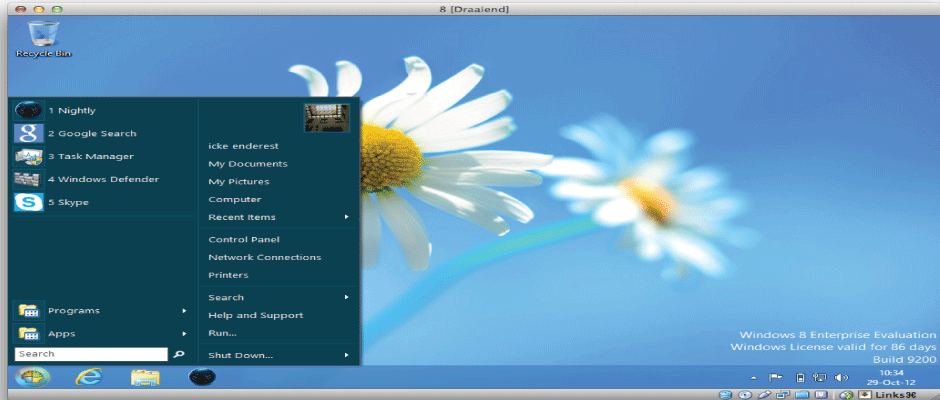Expand the Search submenu arrow
The height and width of the screenshot is (400, 940).
point(347,297)
